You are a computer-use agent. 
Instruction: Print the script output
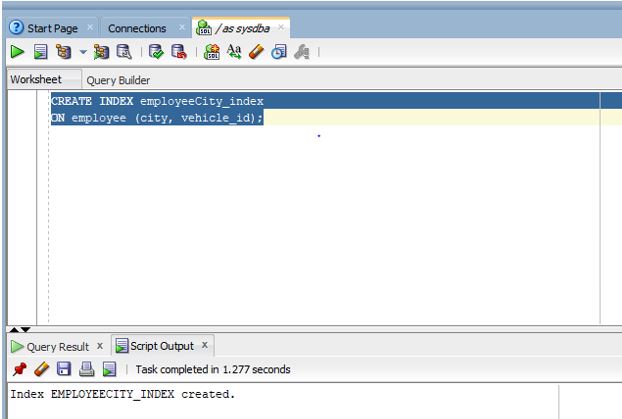tap(86, 369)
